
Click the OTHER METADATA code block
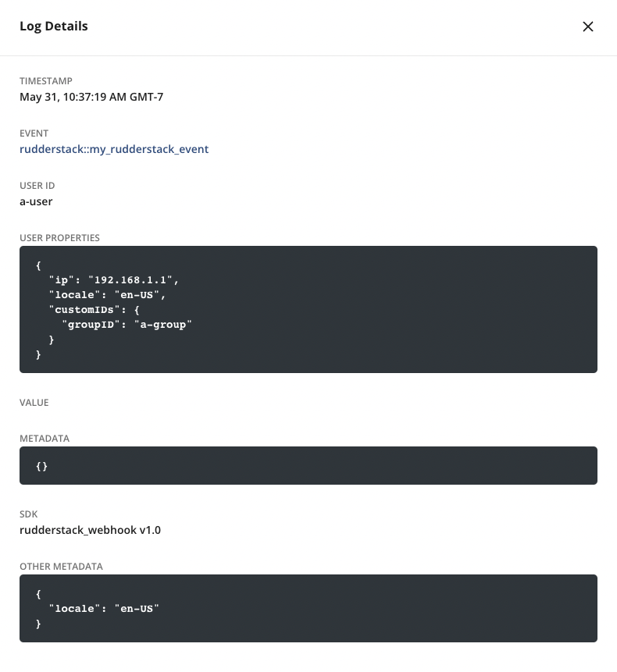(x=308, y=608)
